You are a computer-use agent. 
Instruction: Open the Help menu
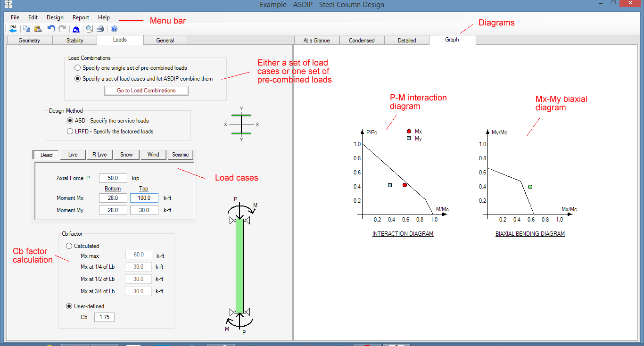click(x=104, y=17)
